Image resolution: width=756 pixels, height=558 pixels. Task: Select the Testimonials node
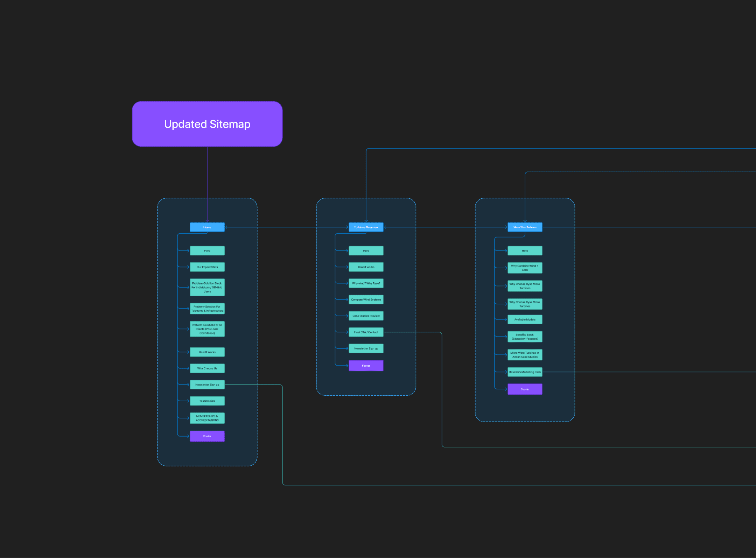point(207,401)
